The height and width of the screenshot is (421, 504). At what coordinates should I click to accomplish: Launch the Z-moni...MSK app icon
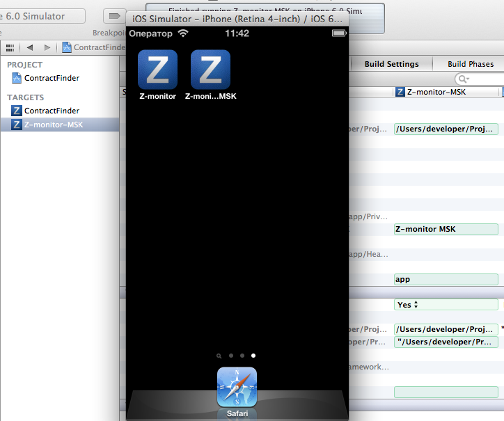[x=210, y=70]
